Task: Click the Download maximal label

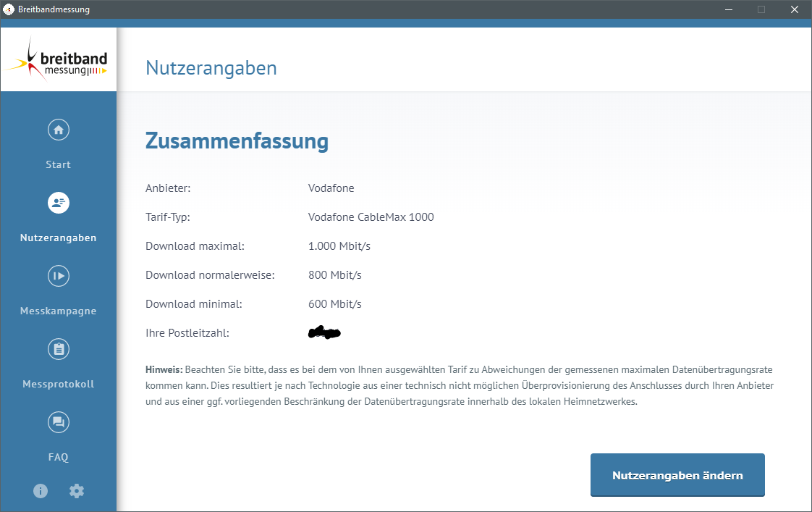Action: tap(195, 246)
